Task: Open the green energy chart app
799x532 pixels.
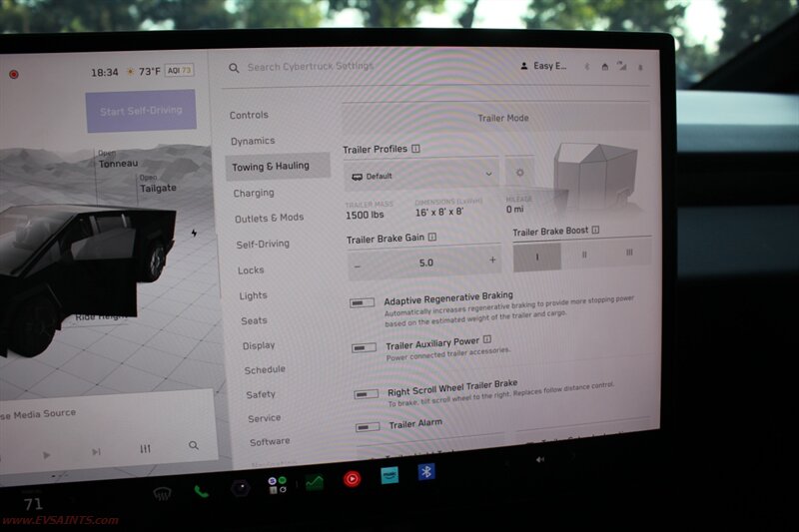Action: pos(315,482)
